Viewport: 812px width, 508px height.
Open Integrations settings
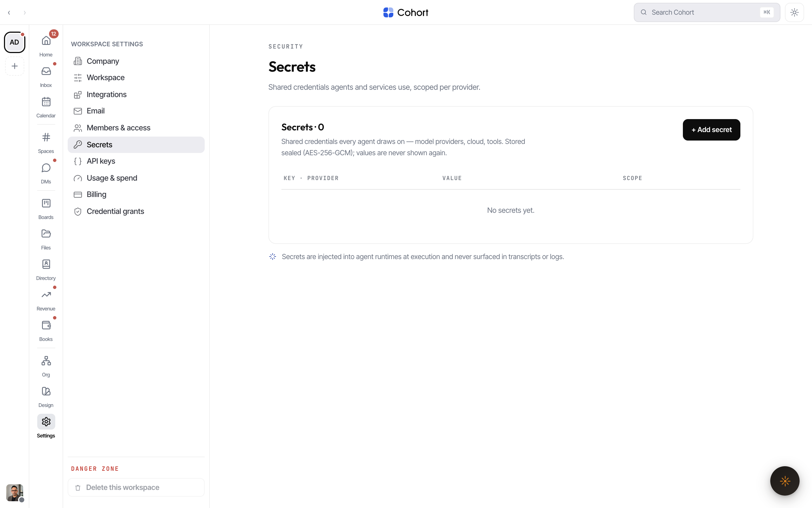pos(136,95)
